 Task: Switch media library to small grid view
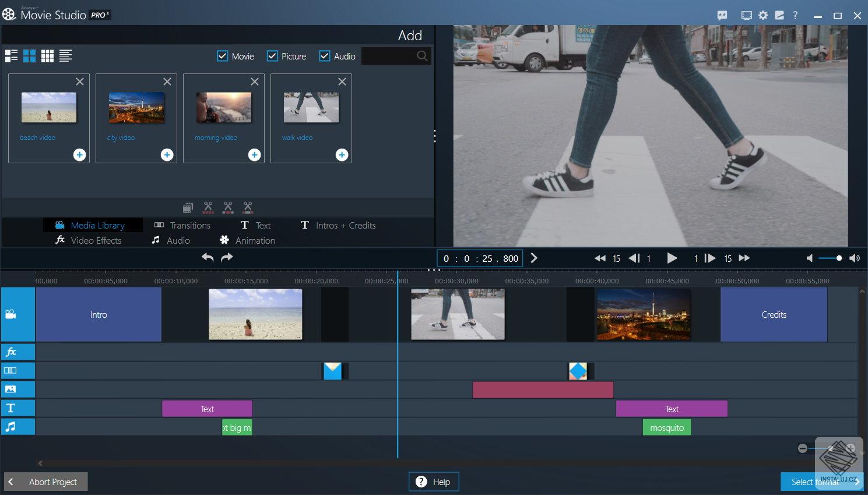coord(47,55)
